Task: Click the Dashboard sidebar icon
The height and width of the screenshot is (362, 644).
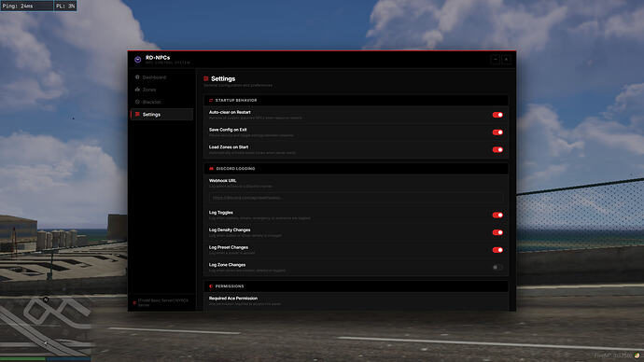Action: (137, 77)
